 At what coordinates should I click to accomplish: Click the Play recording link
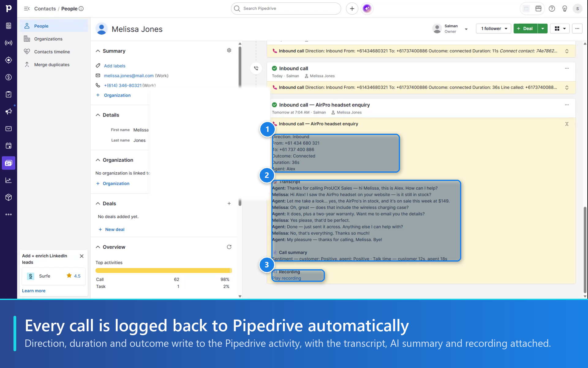point(287,278)
